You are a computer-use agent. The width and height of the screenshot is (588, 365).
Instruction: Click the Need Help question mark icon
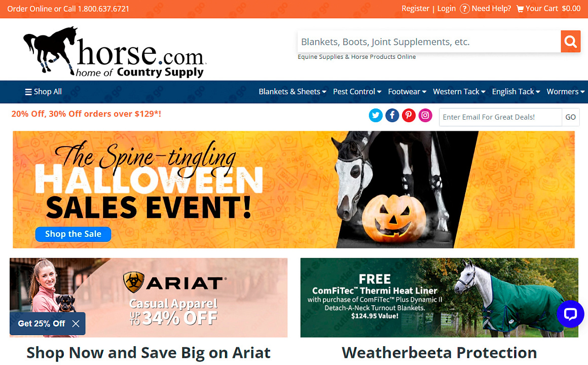pyautogui.click(x=464, y=9)
